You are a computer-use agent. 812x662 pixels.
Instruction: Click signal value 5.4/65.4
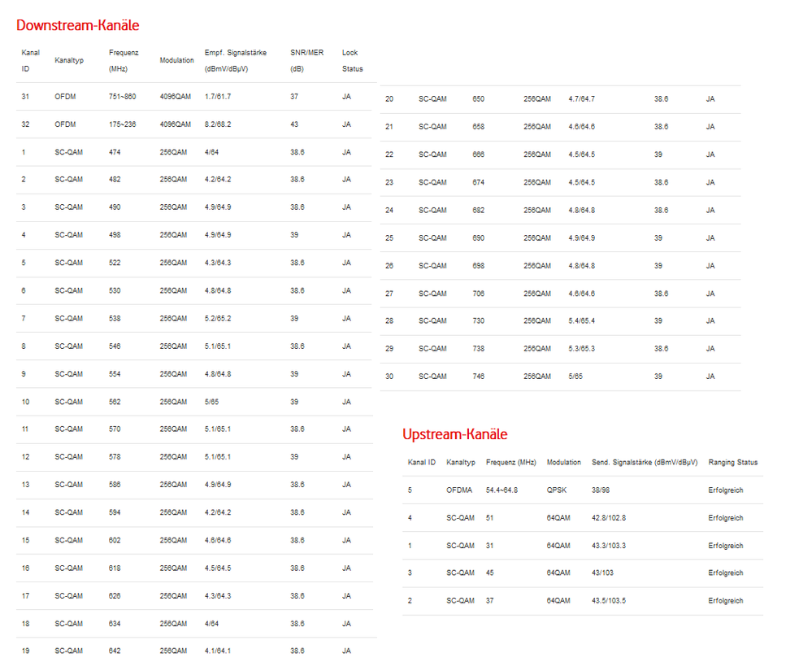tap(581, 321)
